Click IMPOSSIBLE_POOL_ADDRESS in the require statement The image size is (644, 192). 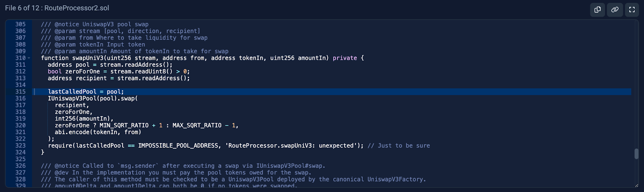178,146
